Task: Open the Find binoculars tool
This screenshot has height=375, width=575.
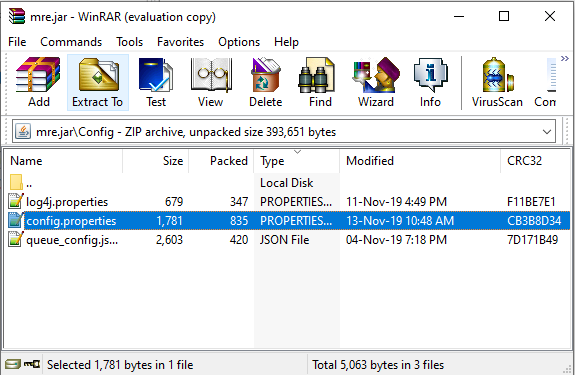Action: tap(320, 82)
